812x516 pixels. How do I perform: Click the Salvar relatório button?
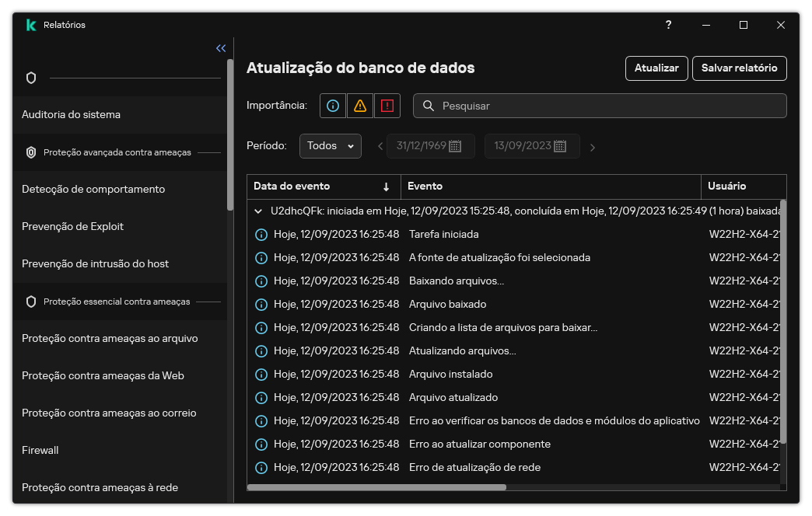(740, 68)
